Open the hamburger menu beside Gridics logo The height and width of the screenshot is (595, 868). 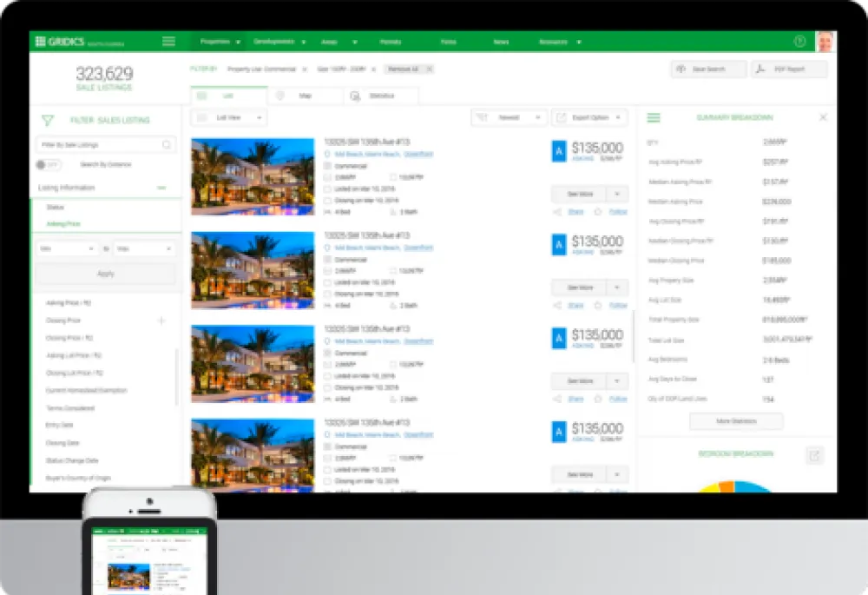pyautogui.click(x=169, y=42)
